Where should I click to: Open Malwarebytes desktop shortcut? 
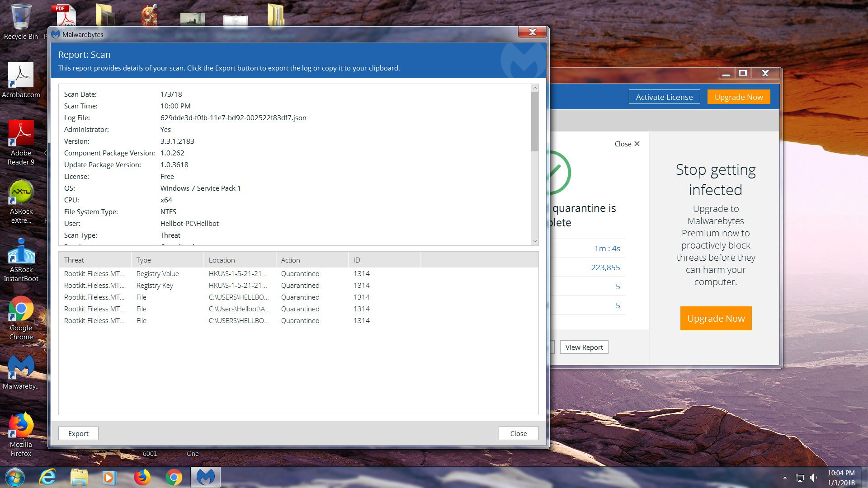coord(21,372)
